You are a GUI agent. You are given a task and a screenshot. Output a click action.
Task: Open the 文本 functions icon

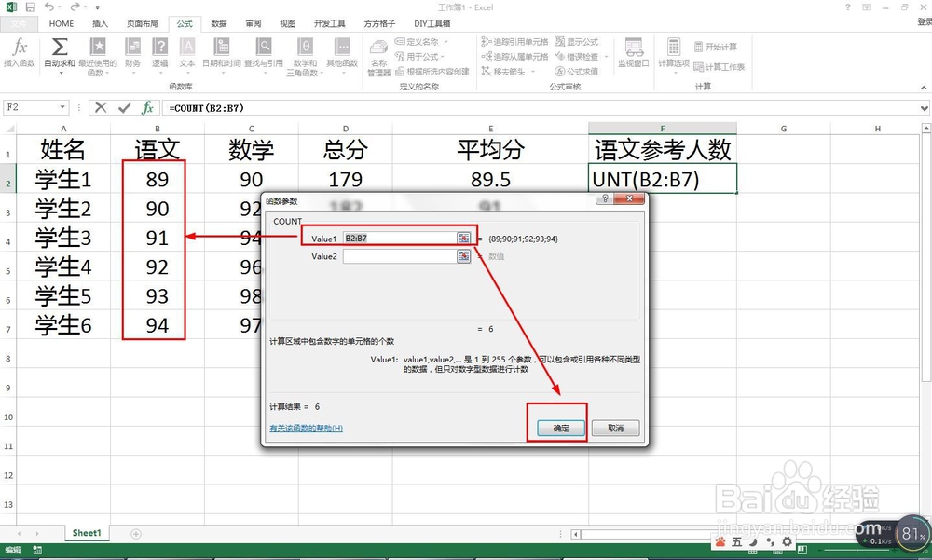[187, 47]
